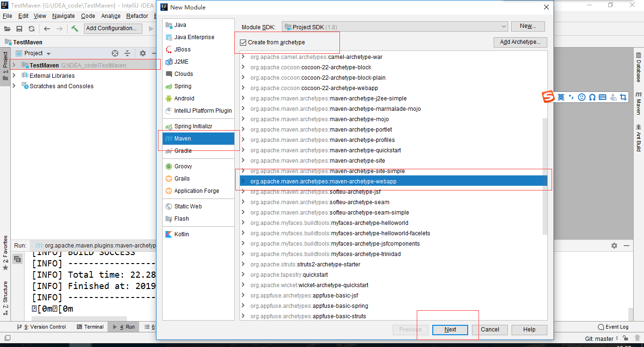Click the restore layout icon in Run panel
The height and width of the screenshot is (347, 644).
18,258
